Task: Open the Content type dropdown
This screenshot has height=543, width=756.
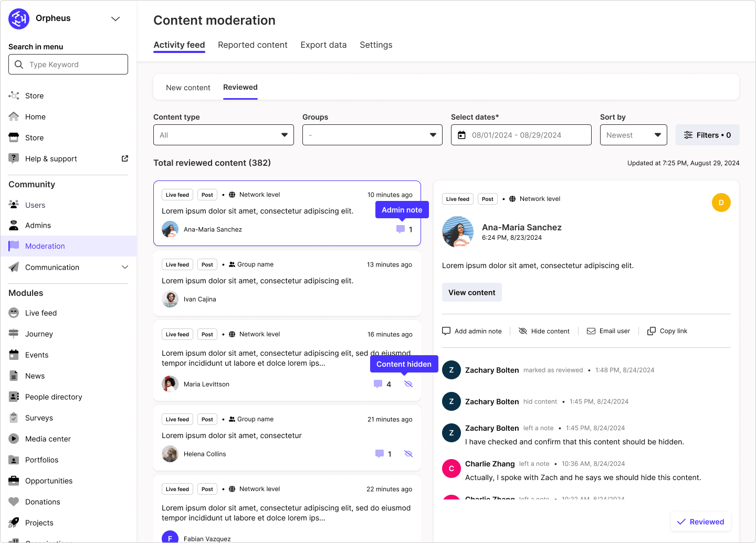Action: (223, 135)
